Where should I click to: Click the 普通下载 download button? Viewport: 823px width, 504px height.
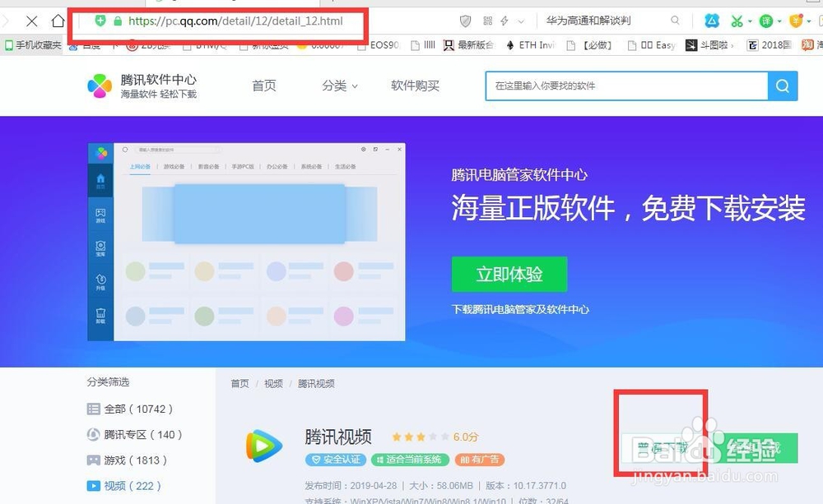click(663, 448)
